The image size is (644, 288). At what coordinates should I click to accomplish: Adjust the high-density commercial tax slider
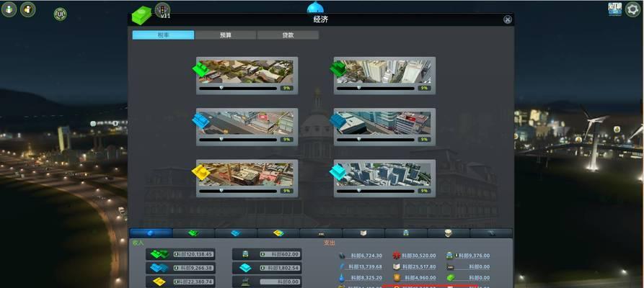tap(376, 140)
